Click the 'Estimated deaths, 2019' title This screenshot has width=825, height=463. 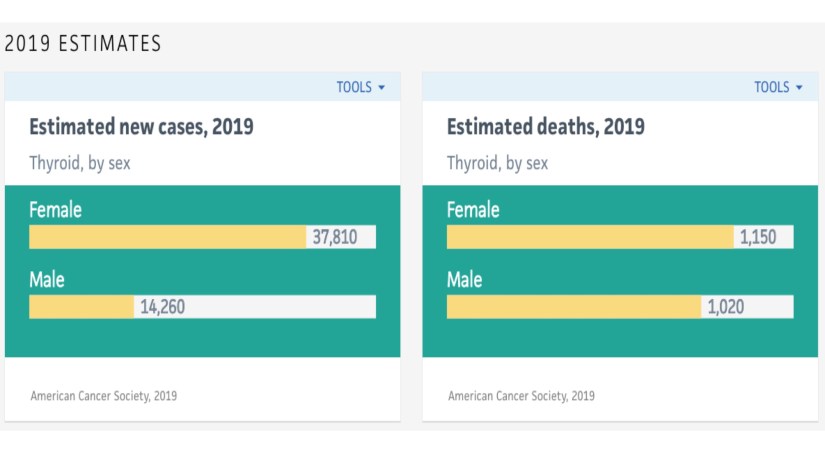pos(545,127)
